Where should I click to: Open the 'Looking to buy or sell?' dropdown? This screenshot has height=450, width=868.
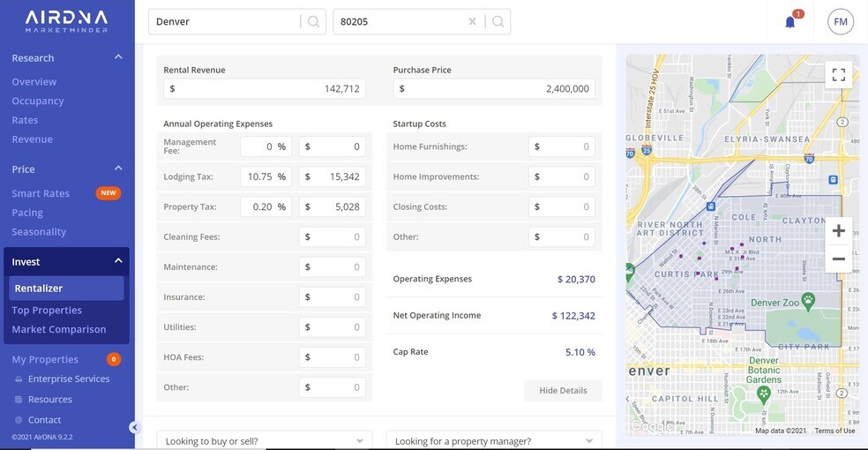click(265, 441)
